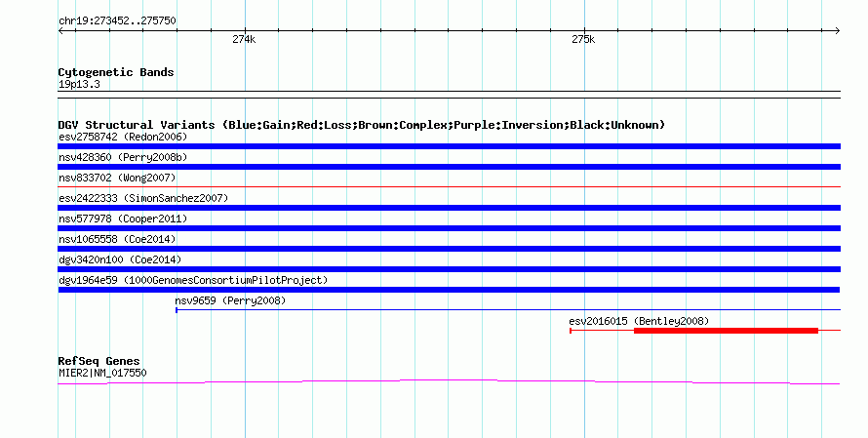Open nsv577978 (Cooper2011) variant label
868x438 pixels.
[x=123, y=219]
